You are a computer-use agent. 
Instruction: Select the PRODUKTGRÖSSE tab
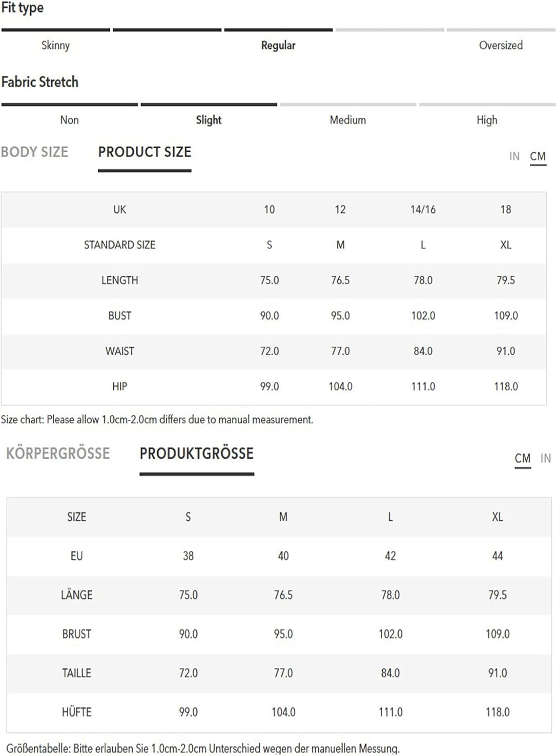196,453
